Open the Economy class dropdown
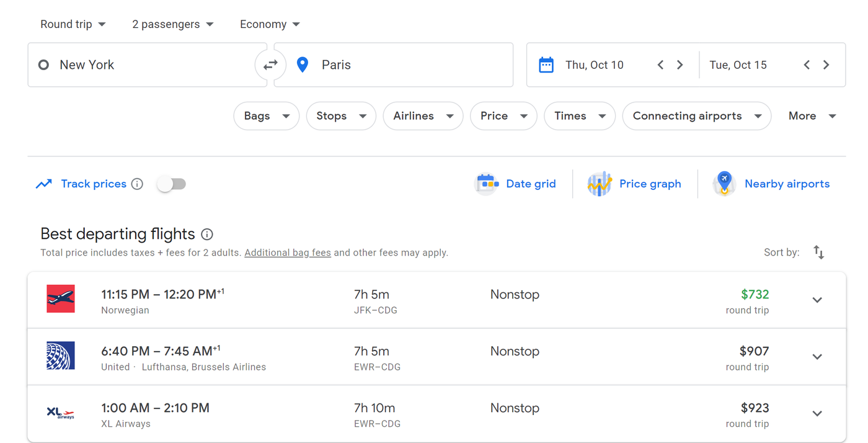 [x=270, y=24]
